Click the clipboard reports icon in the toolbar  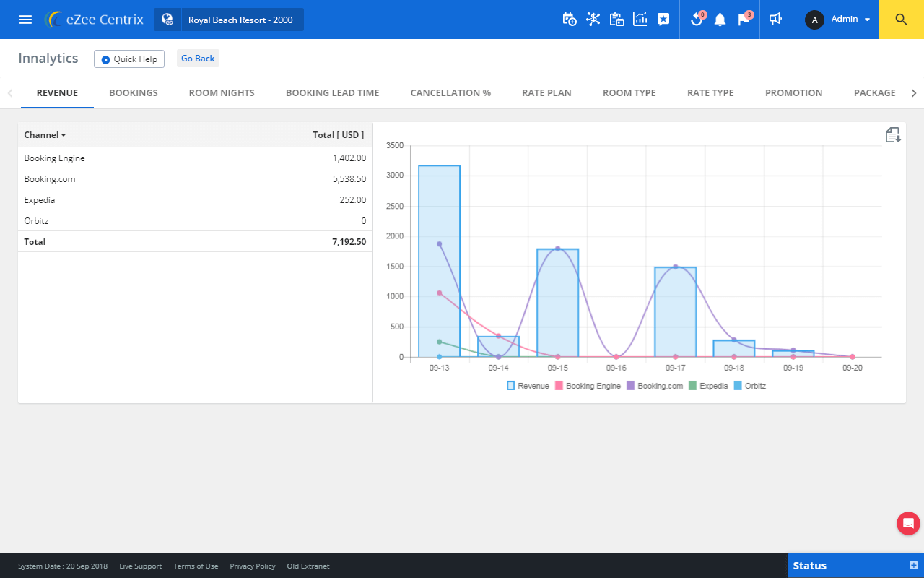click(x=616, y=20)
